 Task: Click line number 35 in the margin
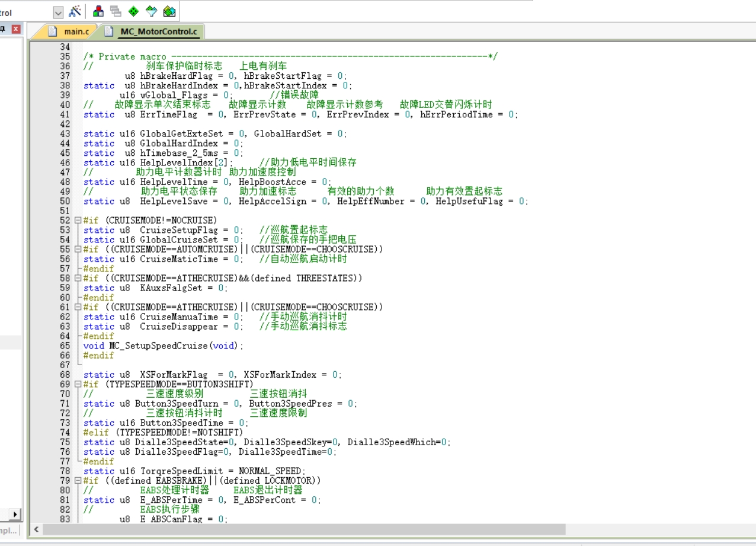coord(65,56)
